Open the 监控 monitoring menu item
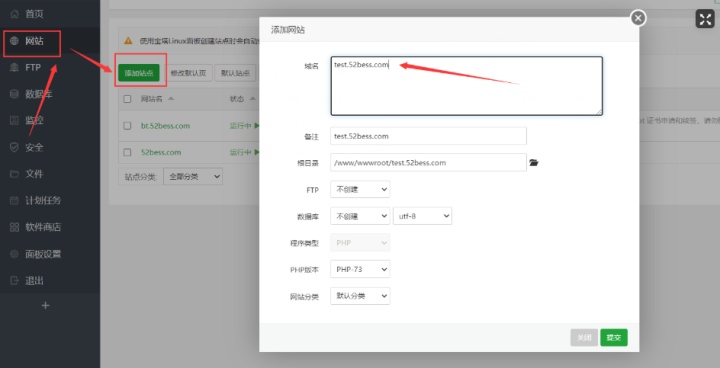Screen dimensions: 720x368 click(50, 120)
